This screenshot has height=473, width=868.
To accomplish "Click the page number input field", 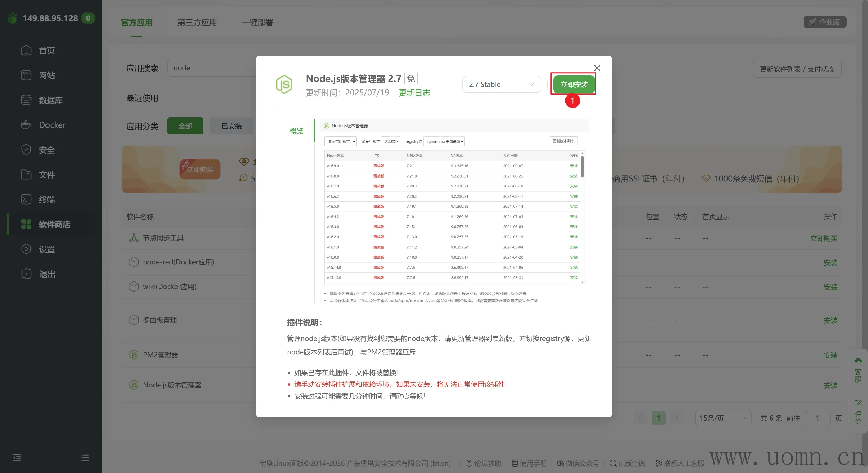I will click(817, 418).
